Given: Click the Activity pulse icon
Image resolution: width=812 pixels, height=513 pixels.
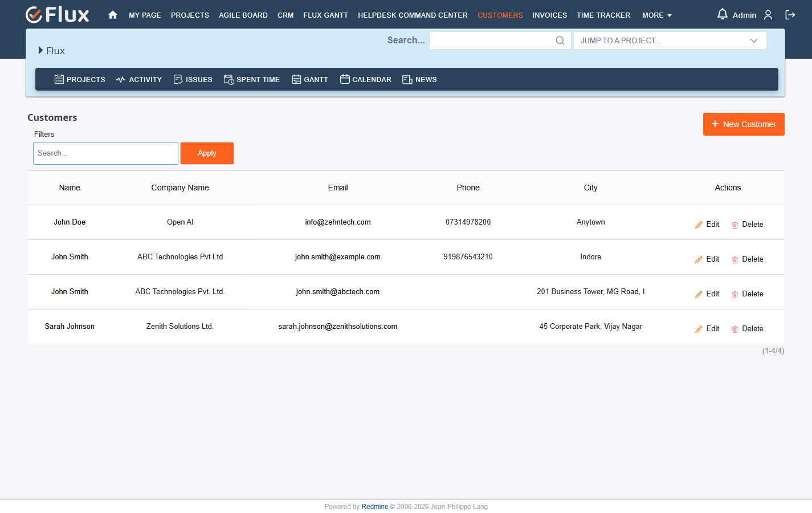Looking at the screenshot, I should click(x=120, y=79).
